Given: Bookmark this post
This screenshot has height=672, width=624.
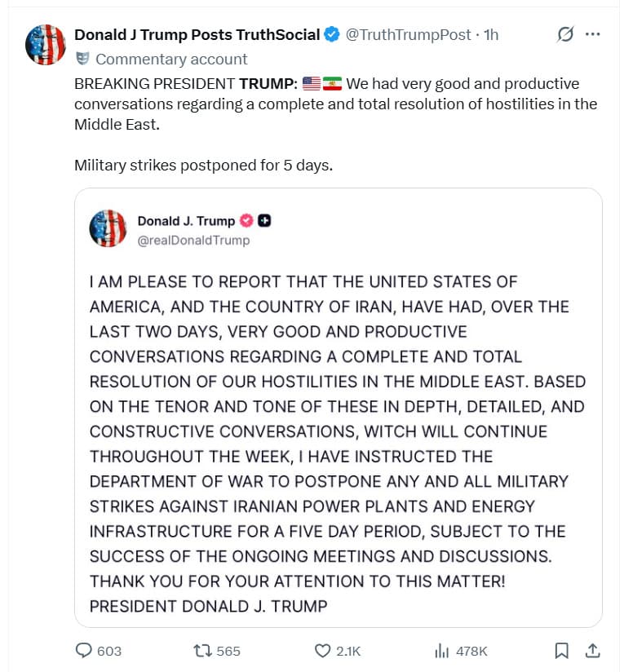Looking at the screenshot, I should click(x=561, y=651).
